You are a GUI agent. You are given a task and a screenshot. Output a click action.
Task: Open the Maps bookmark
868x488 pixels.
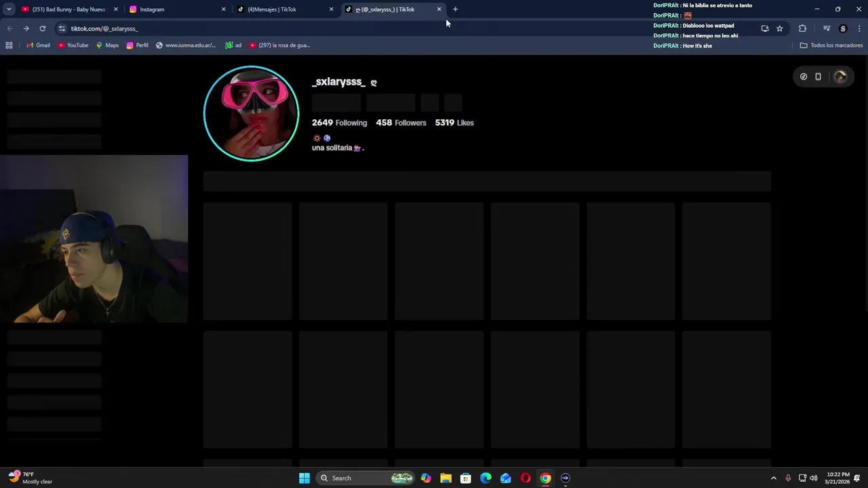107,45
